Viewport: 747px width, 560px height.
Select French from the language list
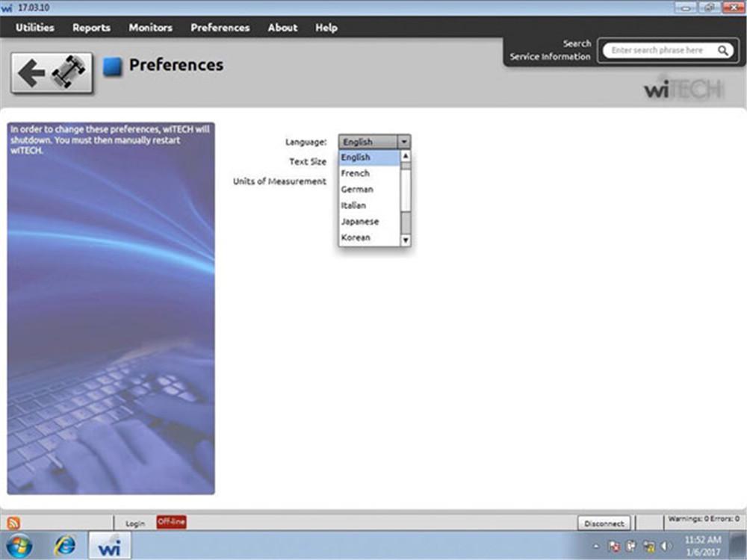tap(356, 173)
